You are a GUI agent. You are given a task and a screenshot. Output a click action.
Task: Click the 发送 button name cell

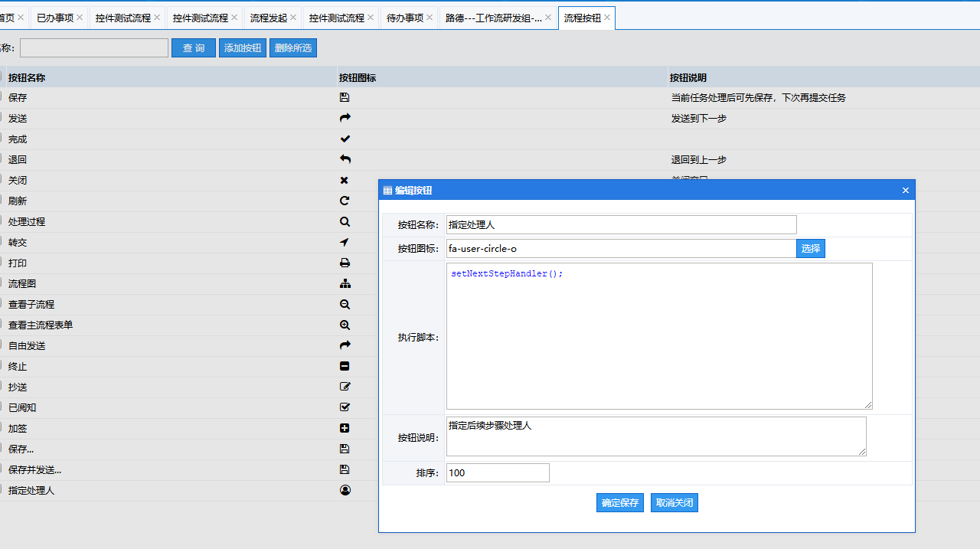pyautogui.click(x=18, y=119)
